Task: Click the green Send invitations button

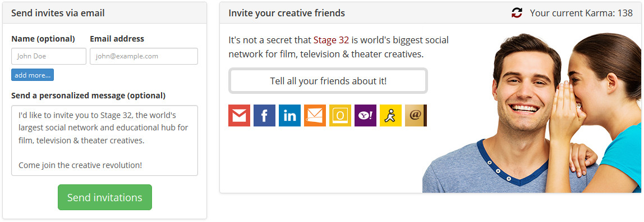Action: coord(105,197)
